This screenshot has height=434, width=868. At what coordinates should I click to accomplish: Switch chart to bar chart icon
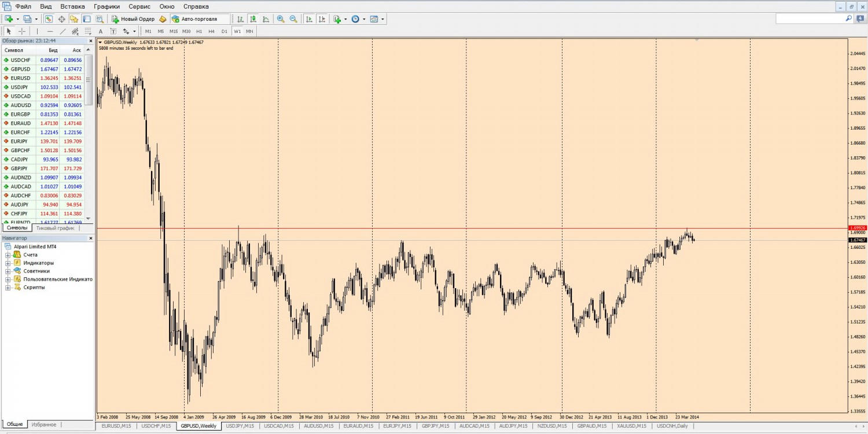point(240,19)
